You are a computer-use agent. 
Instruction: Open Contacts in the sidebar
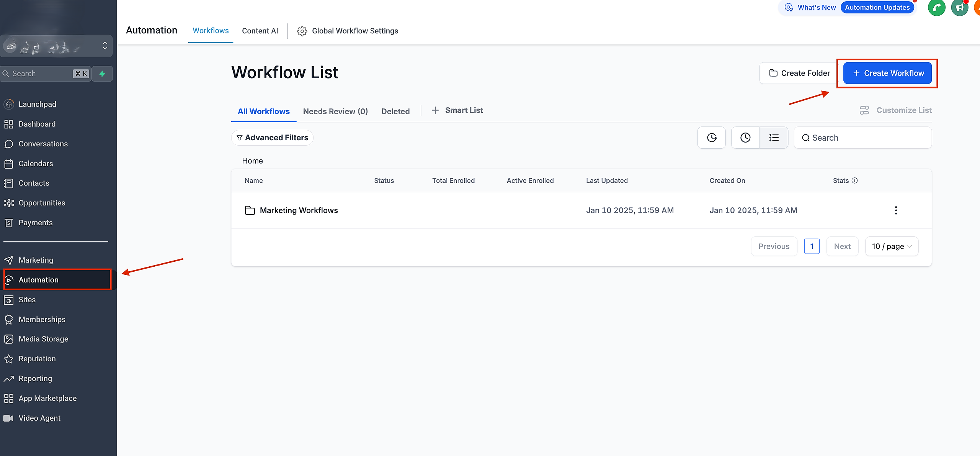pyautogui.click(x=34, y=183)
